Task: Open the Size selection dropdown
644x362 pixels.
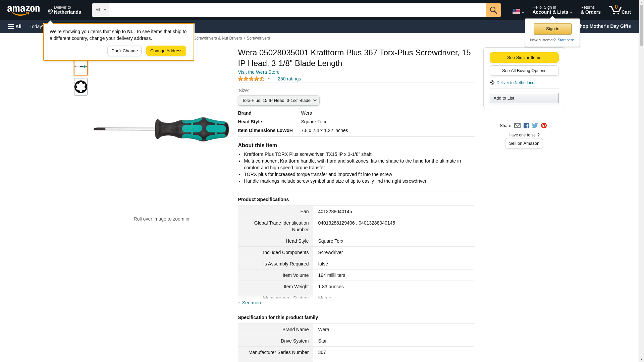Action: tap(278, 101)
